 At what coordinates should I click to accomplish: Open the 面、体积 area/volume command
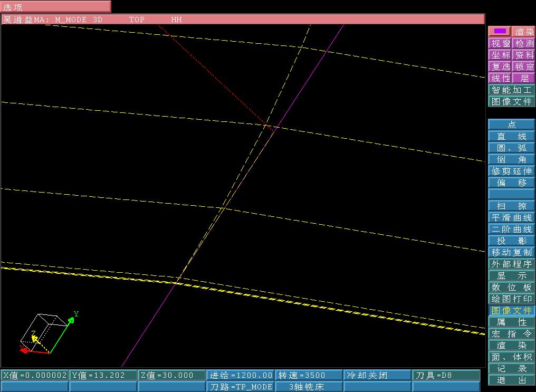512,357
